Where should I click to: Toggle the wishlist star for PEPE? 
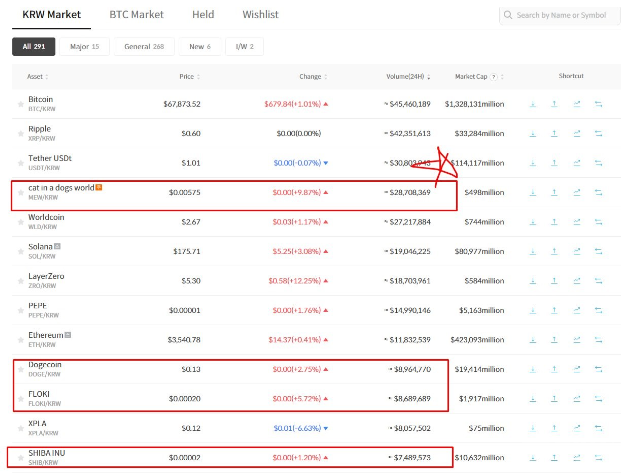(20, 311)
